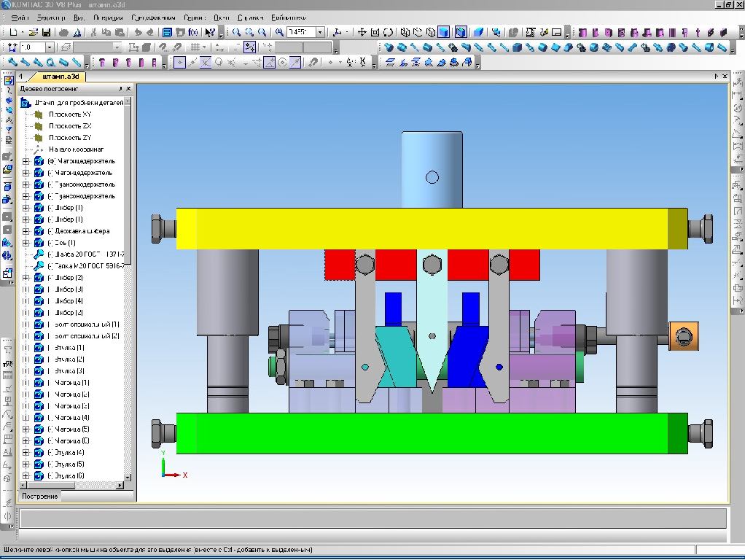Screen dimensions: 745x560
Task: Select Плоскость XY in the model tree
Action: (x=70, y=114)
